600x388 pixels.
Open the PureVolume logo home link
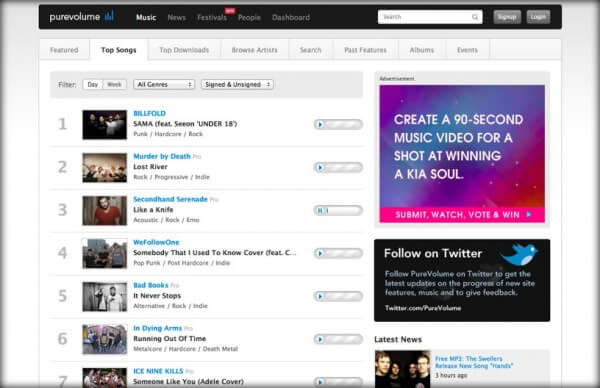[x=82, y=16]
